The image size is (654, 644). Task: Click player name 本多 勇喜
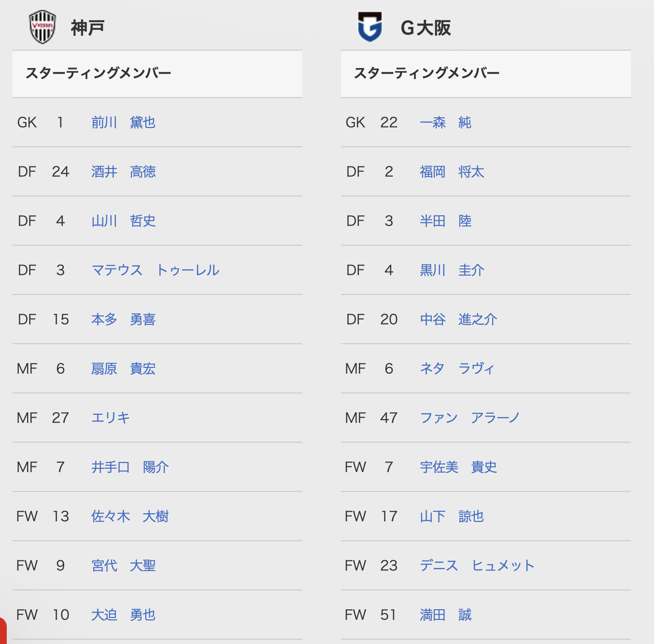(x=124, y=320)
